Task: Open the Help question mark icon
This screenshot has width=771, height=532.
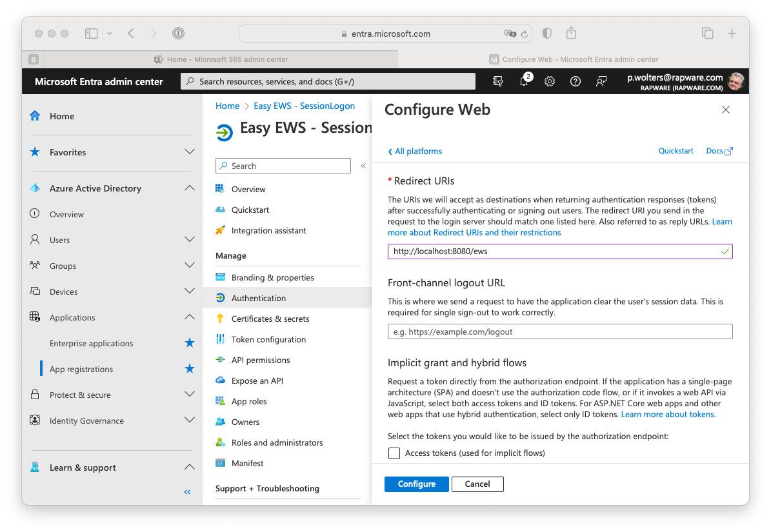Action: point(576,81)
